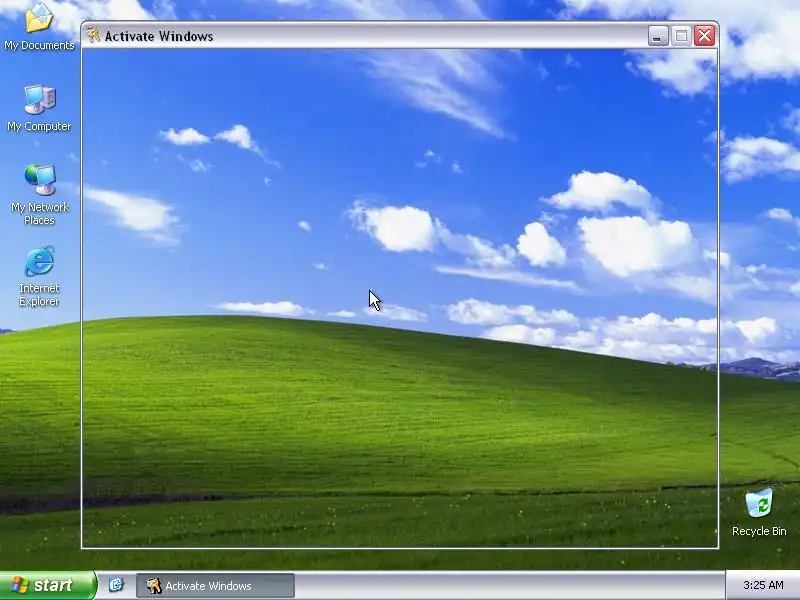
Task: Launch Internet Explorer from Quick Launch
Action: point(116,585)
